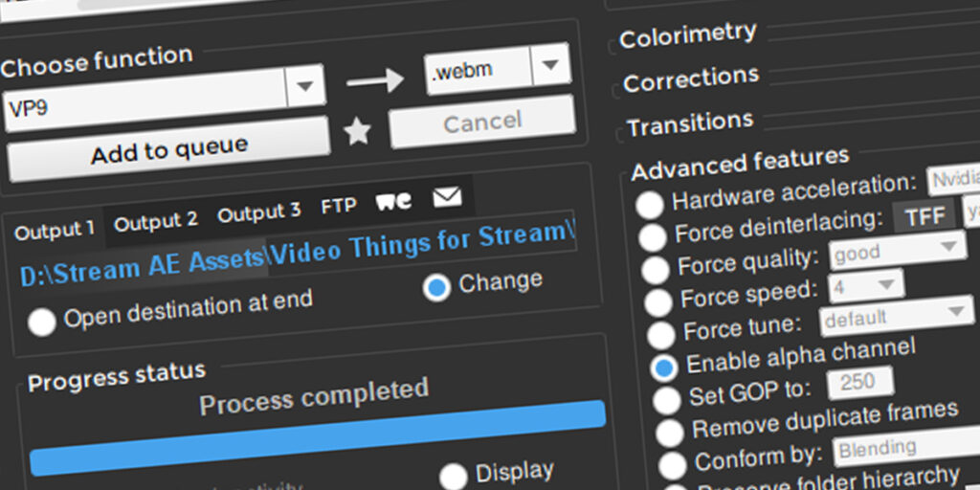
Task: Enable Set GOP to option
Action: coord(667,400)
